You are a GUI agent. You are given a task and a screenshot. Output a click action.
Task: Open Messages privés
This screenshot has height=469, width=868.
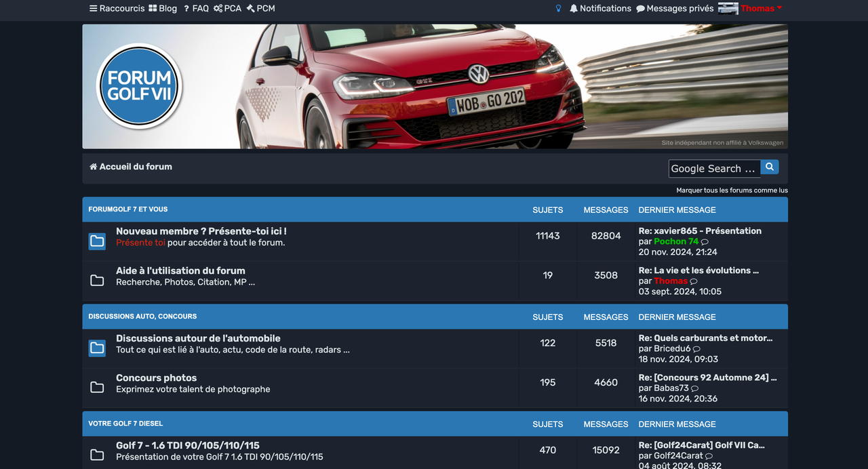[x=675, y=8]
